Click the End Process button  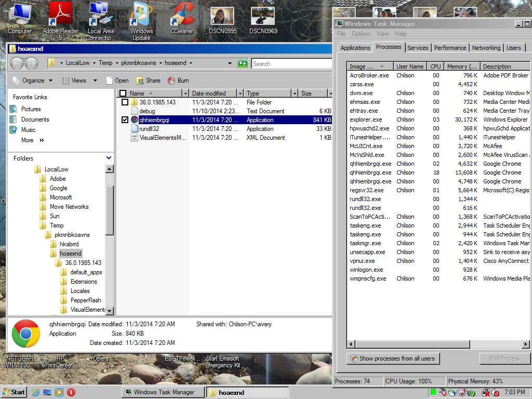tap(504, 358)
